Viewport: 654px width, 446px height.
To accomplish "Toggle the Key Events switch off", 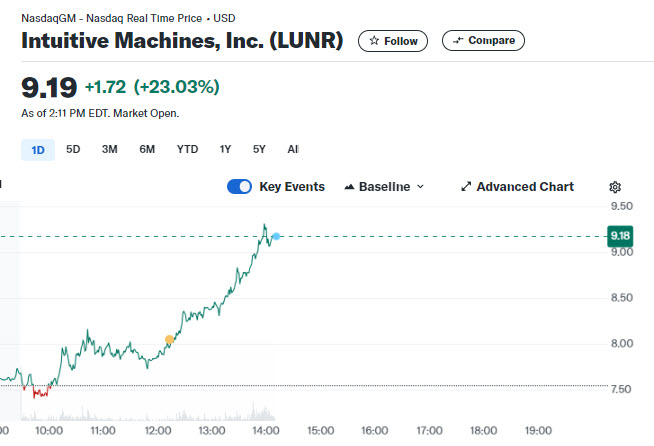I will tap(239, 186).
